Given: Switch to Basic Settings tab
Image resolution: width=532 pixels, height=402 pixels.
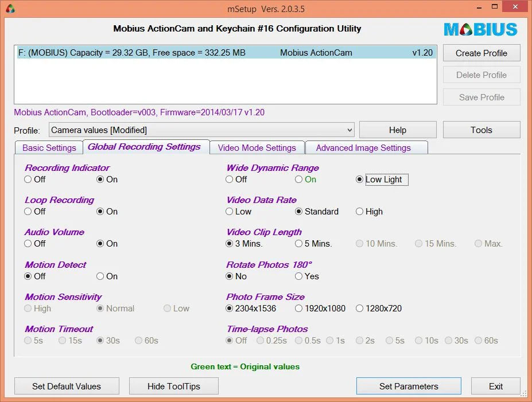Looking at the screenshot, I should click(x=49, y=148).
